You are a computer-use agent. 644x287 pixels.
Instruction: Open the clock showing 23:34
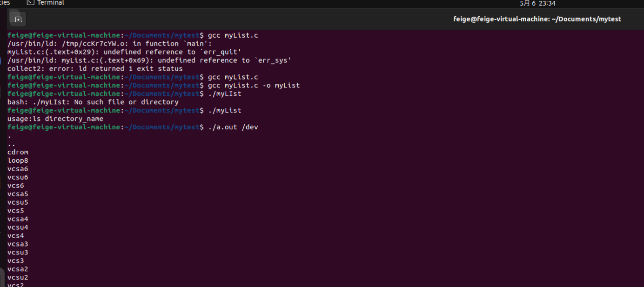537,3
